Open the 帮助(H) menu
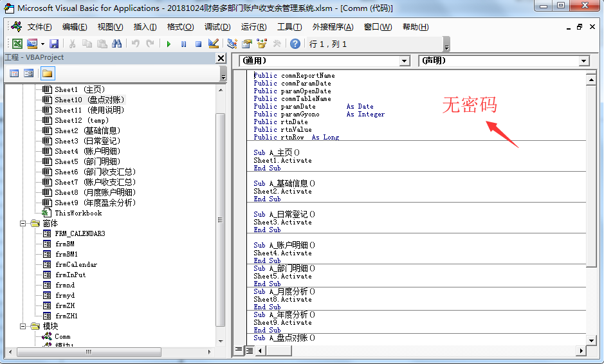604x364 pixels. tap(416, 27)
